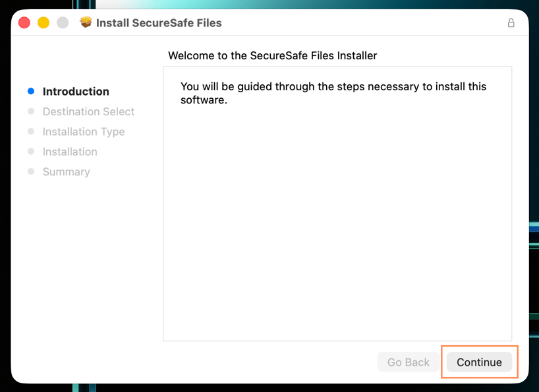This screenshot has height=392, width=539.
Task: Click the Install SecureSafe Files window title
Action: (x=159, y=22)
